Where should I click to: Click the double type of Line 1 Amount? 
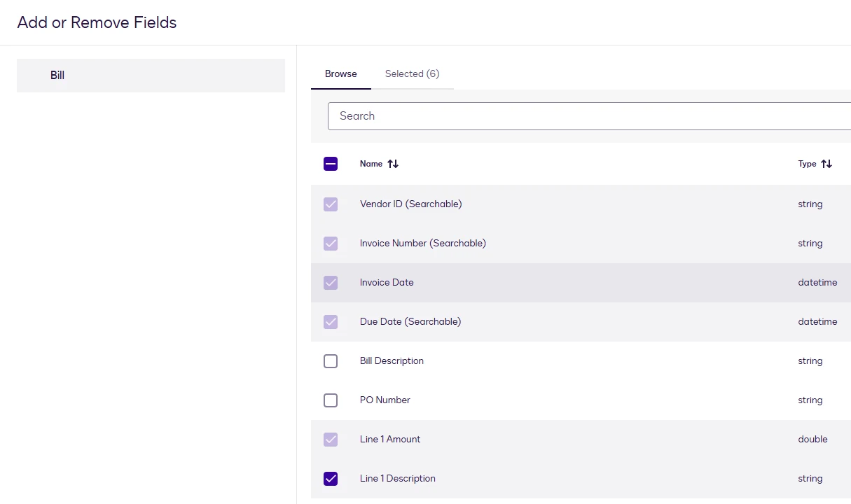point(813,440)
